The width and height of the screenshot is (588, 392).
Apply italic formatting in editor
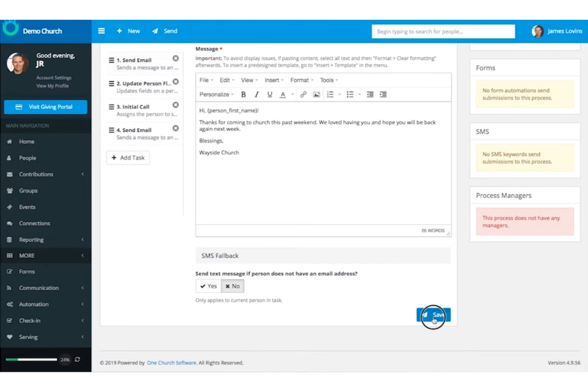point(257,95)
